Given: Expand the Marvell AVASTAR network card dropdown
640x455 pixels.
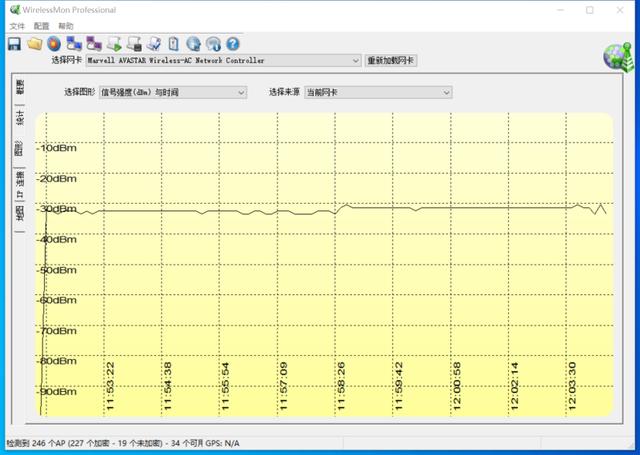Looking at the screenshot, I should (355, 61).
